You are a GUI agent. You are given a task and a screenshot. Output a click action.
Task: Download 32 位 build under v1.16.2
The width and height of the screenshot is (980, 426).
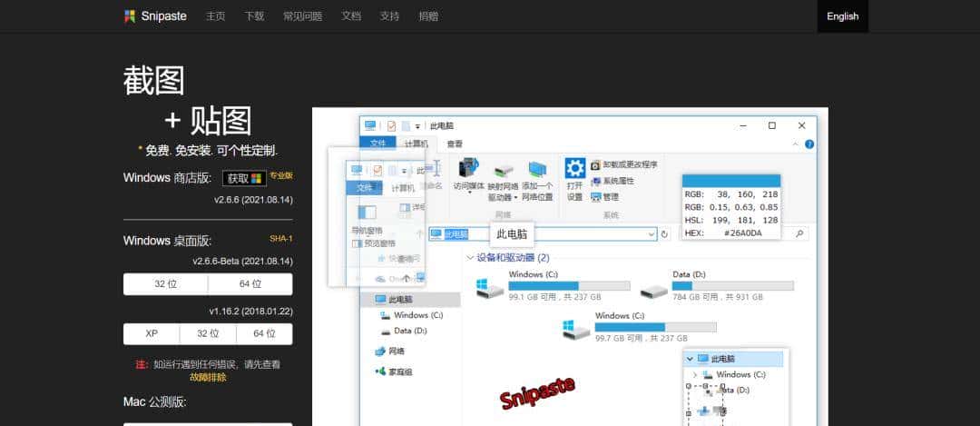[x=208, y=334]
